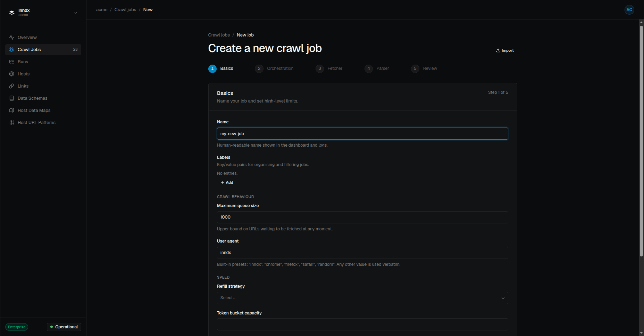Select the Basics step 1 indicator

[x=212, y=69]
